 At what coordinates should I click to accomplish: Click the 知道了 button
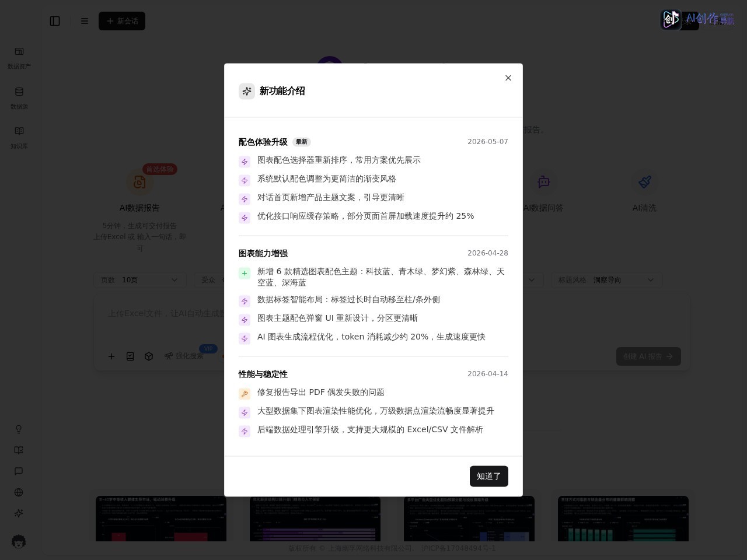[489, 477]
